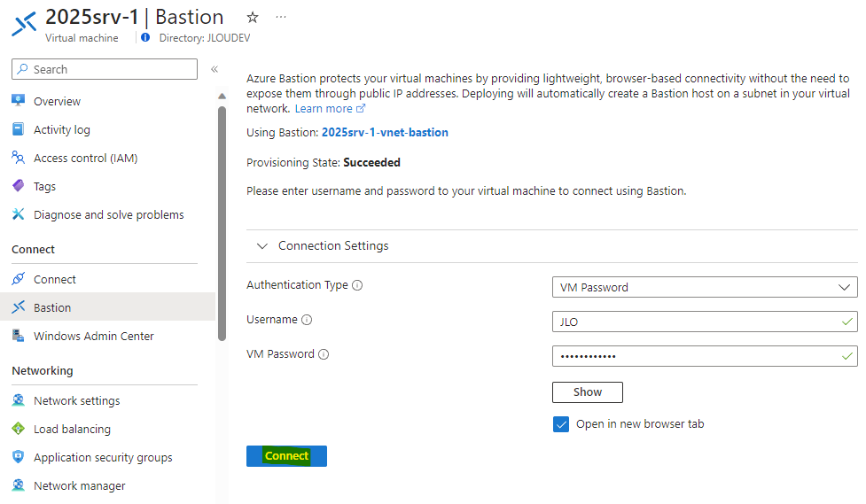Open the Authentication Type dropdown
This screenshot has height=504, width=866.
pyautogui.click(x=705, y=287)
